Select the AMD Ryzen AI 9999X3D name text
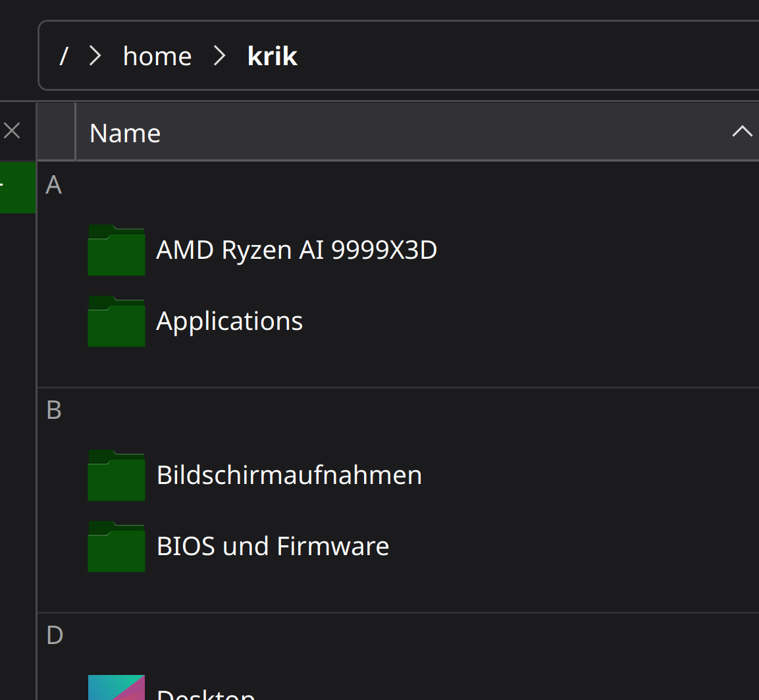The width and height of the screenshot is (759, 700). (x=296, y=250)
